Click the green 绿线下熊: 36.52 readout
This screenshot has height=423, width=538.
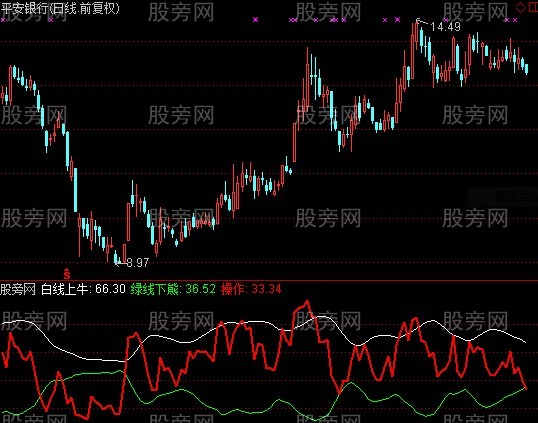(x=173, y=289)
